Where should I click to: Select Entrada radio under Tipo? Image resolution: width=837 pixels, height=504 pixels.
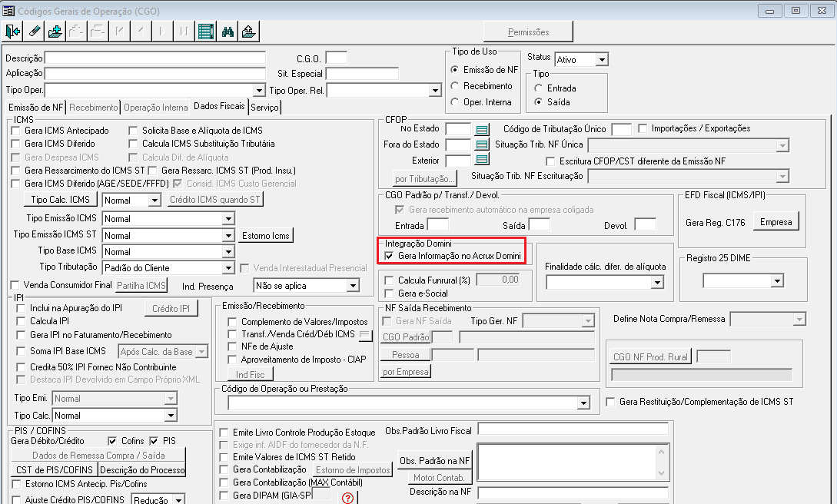point(538,88)
